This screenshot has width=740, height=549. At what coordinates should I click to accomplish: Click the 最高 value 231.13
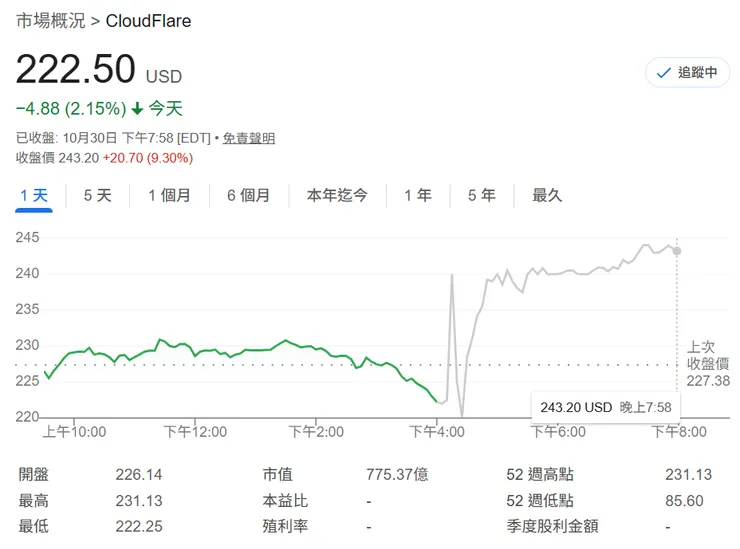pyautogui.click(x=139, y=500)
